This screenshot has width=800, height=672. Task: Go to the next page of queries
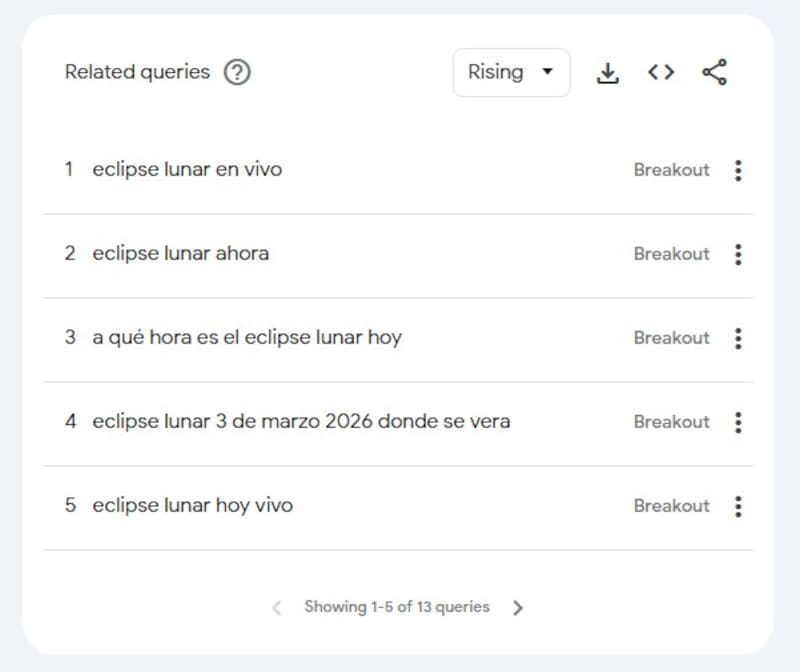(x=519, y=607)
